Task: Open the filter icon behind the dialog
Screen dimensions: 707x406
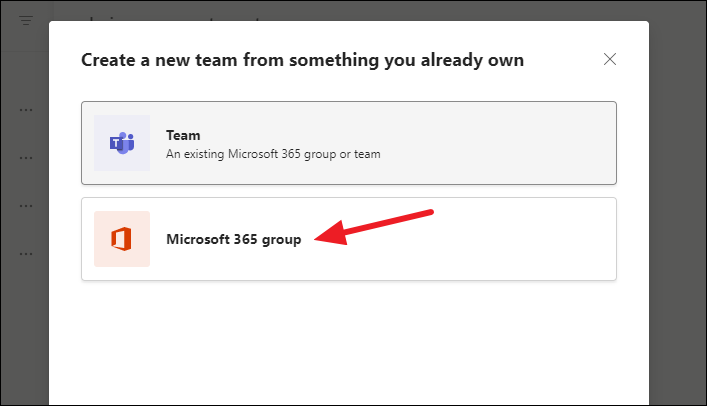Action: click(x=26, y=20)
